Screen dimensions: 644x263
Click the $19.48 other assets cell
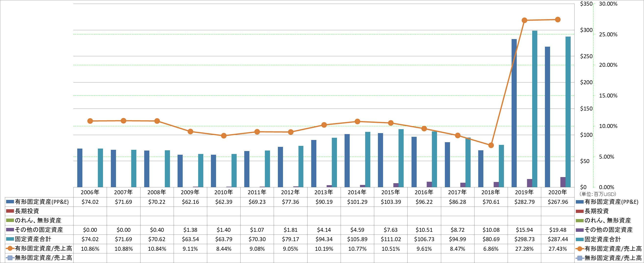pyautogui.click(x=558, y=230)
